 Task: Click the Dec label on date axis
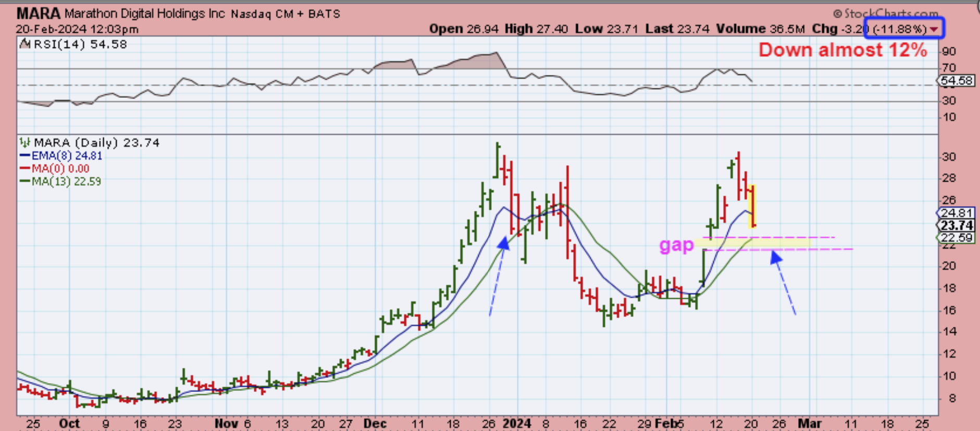375,424
